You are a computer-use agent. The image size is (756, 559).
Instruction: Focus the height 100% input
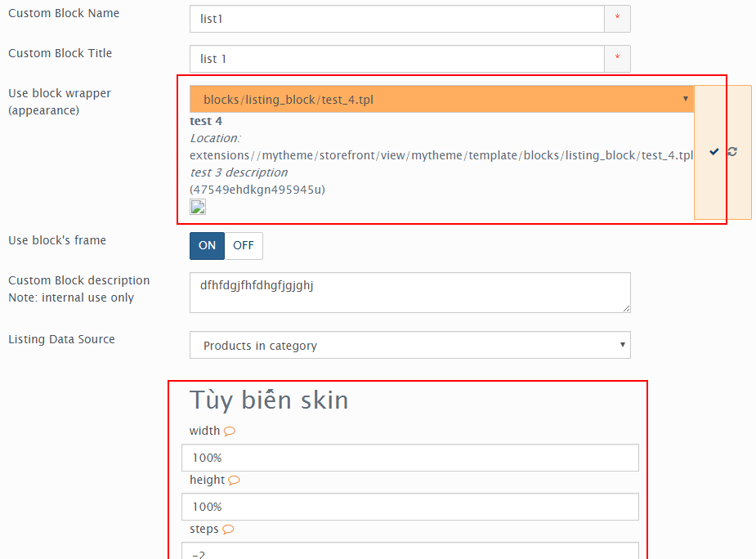tap(409, 507)
